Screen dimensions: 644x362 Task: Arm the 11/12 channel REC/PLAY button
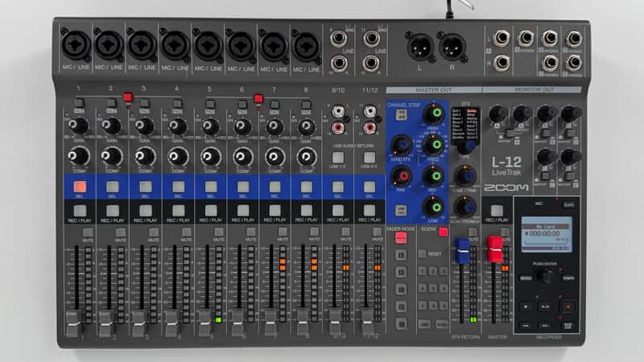coord(369,211)
